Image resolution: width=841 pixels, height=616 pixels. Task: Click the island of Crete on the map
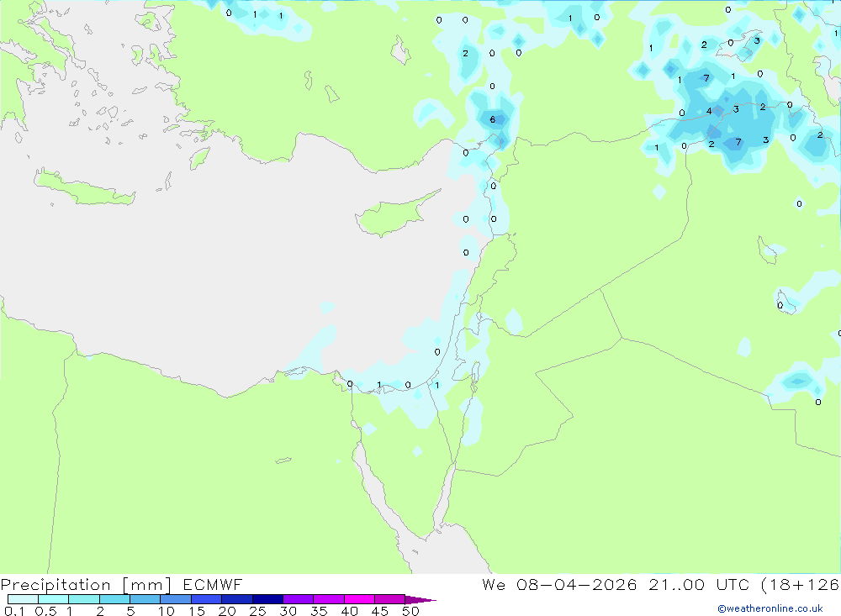[85, 187]
